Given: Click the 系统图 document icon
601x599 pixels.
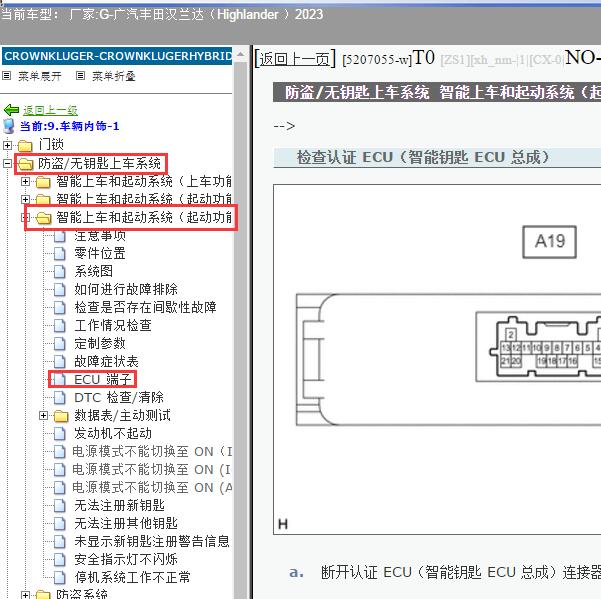Looking at the screenshot, I should click(59, 271).
